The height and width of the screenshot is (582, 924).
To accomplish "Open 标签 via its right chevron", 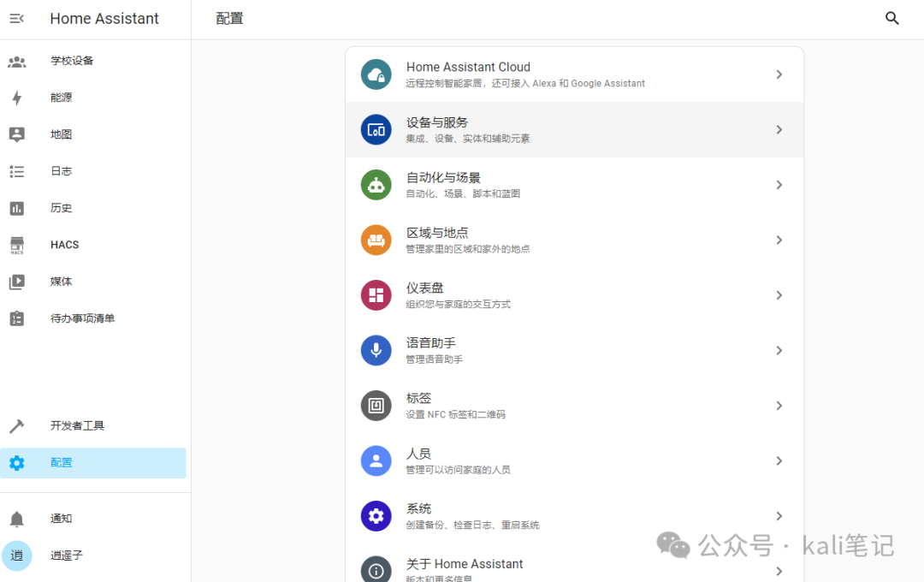I will pyautogui.click(x=779, y=406).
